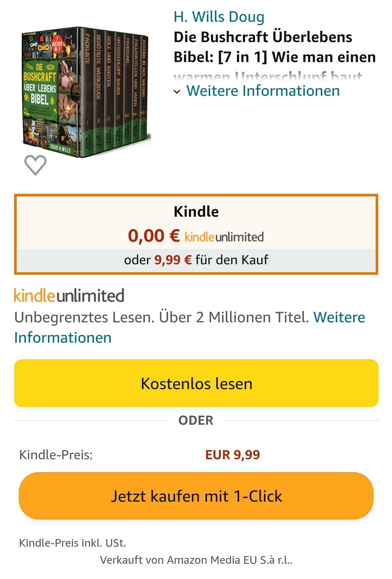392x579 pixels.
Task: Open the Bushcraft book cover image
Action: pyautogui.click(x=86, y=92)
